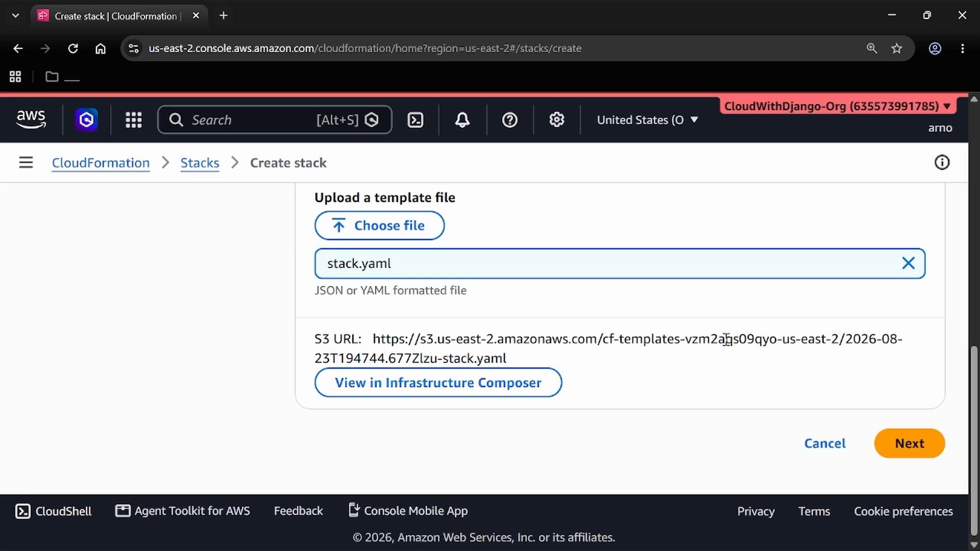The image size is (980, 551).
Task: Click the scrollbar up arrow
Action: coord(974,99)
